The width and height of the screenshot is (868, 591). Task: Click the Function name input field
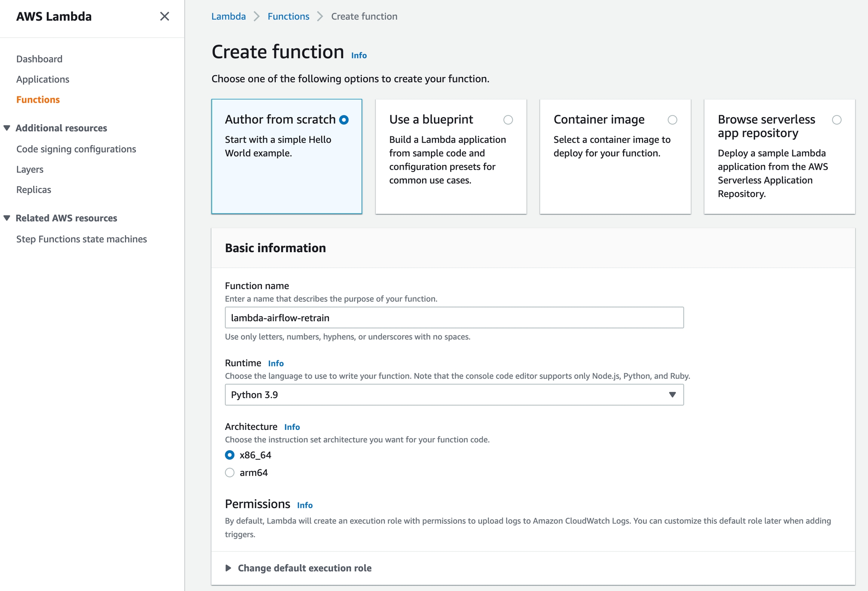[454, 317]
